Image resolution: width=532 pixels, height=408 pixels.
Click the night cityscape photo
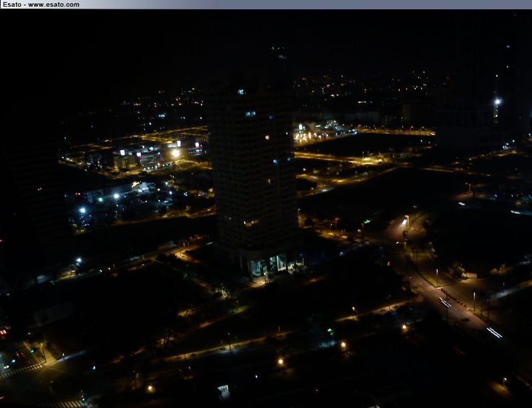[x=266, y=208]
